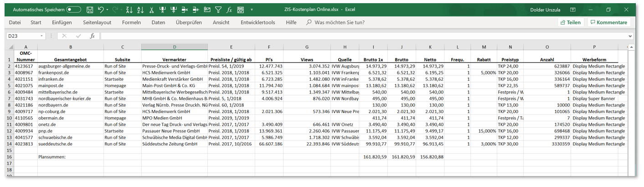The height and width of the screenshot is (187, 644).
Task: Click the Select All corner triangle
Action: [x=10, y=47]
